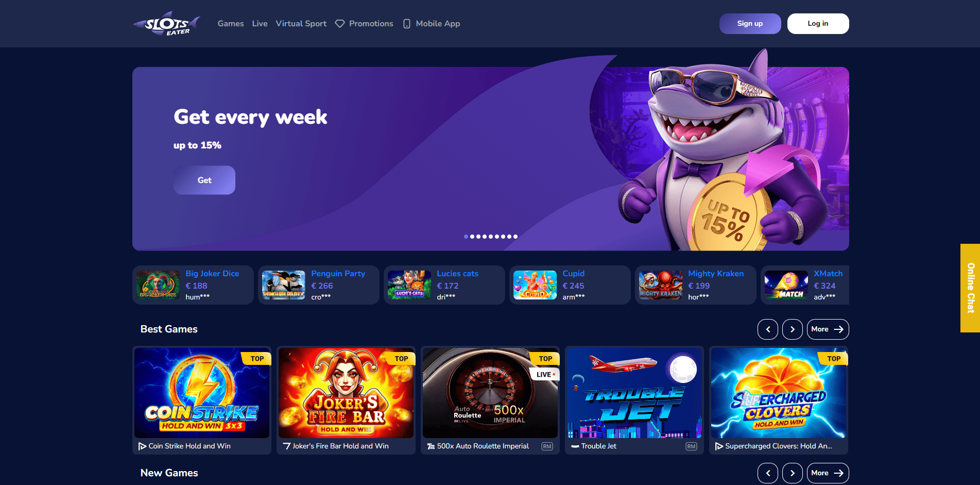The height and width of the screenshot is (485, 980).
Task: Open the Games menu item
Action: [231, 24]
